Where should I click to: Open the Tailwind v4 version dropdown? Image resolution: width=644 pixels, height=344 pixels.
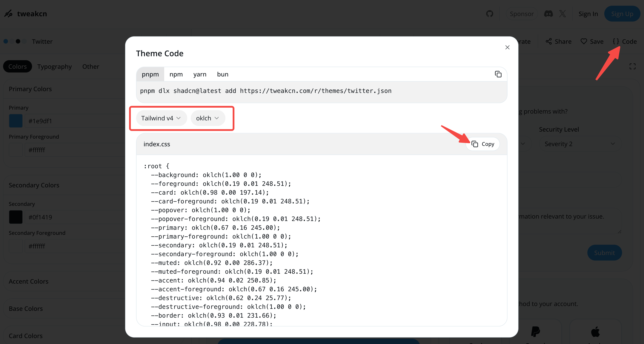[x=161, y=118]
